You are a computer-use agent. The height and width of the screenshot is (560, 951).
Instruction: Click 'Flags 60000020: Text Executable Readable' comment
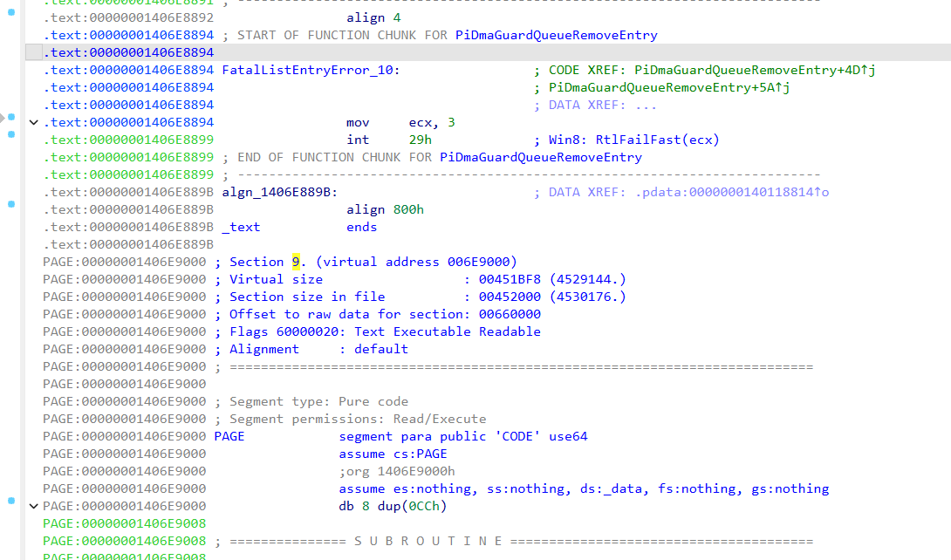pos(385,332)
